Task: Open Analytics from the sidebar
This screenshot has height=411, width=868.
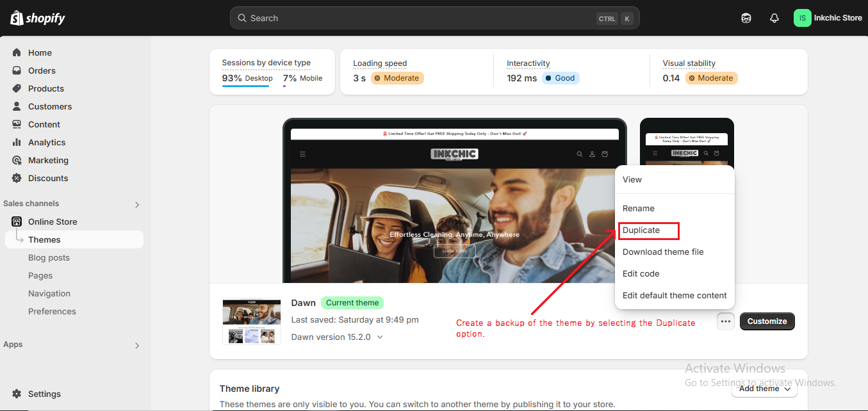Action: point(47,142)
